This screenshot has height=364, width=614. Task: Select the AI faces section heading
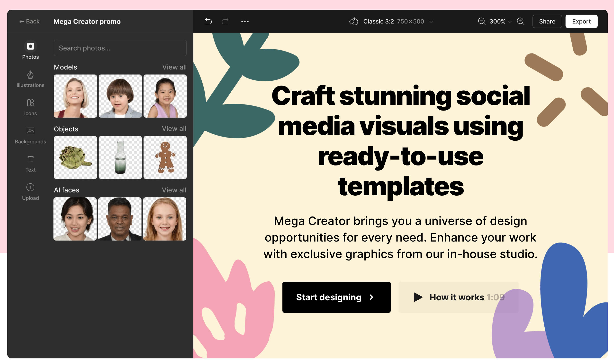tap(66, 190)
